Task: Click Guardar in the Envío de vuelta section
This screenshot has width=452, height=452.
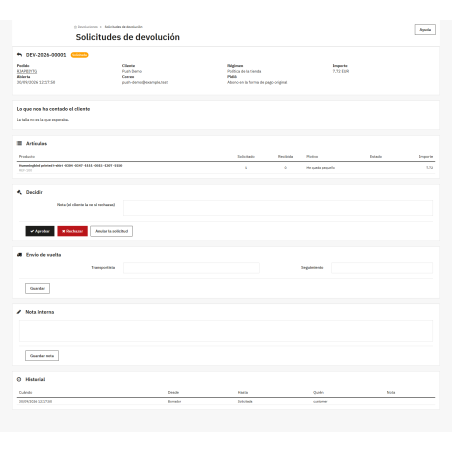Action: 37,288
